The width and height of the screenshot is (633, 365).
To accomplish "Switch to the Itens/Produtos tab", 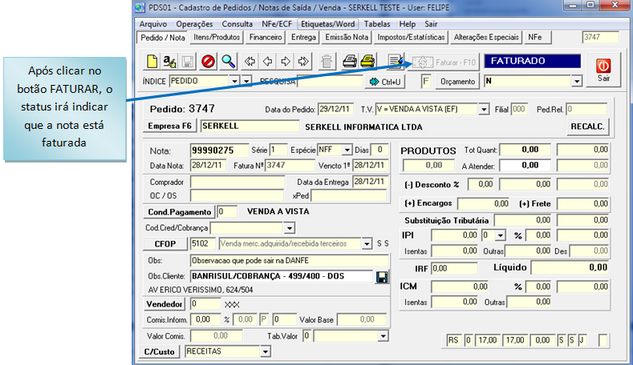I will coord(217,38).
